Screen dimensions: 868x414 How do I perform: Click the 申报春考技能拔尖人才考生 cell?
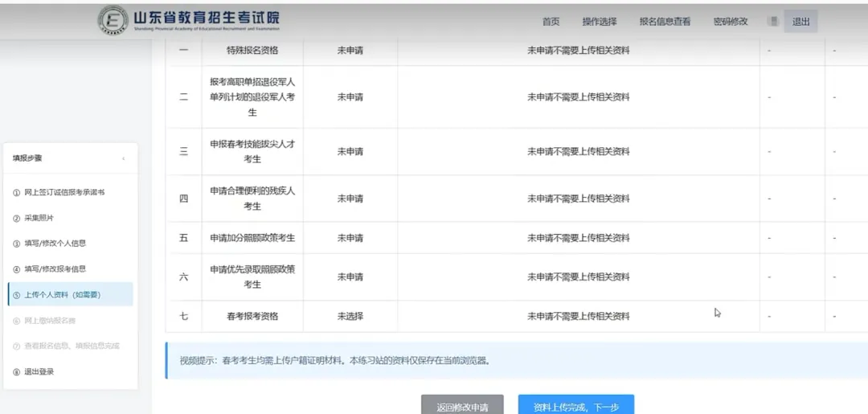[x=252, y=152]
